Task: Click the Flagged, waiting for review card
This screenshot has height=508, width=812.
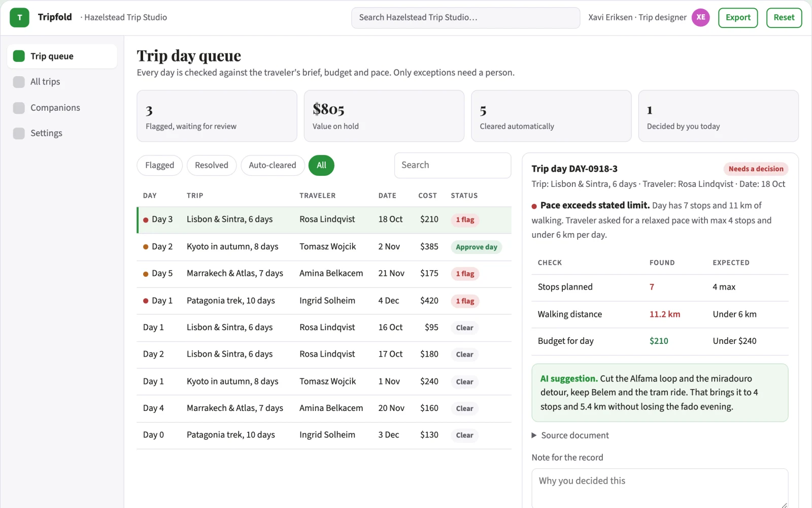Action: pos(217,116)
